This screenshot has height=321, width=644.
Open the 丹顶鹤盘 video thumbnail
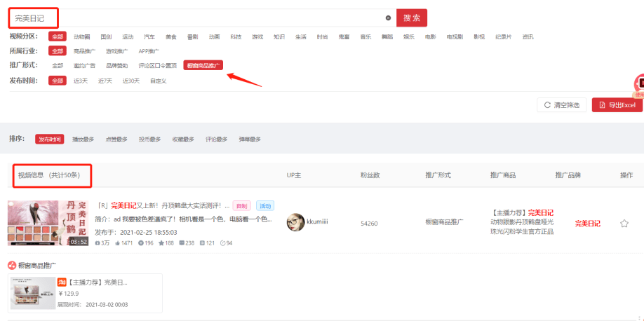pyautogui.click(x=48, y=223)
